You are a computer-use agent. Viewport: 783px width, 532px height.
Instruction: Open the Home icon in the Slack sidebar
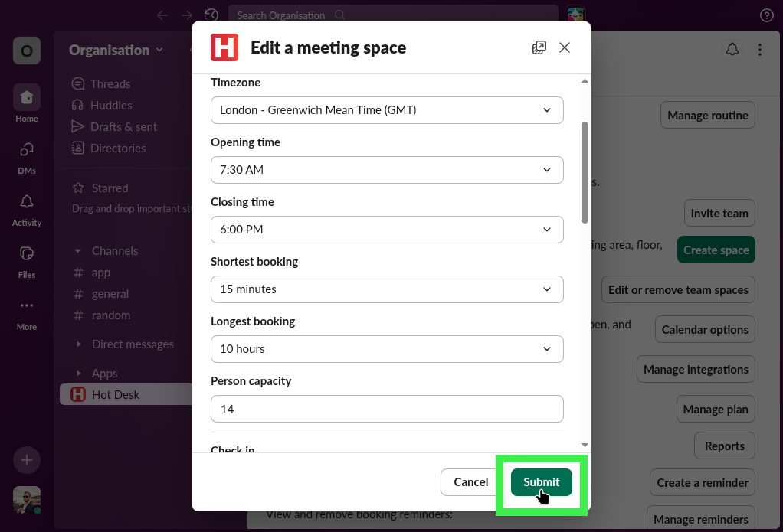(26, 103)
